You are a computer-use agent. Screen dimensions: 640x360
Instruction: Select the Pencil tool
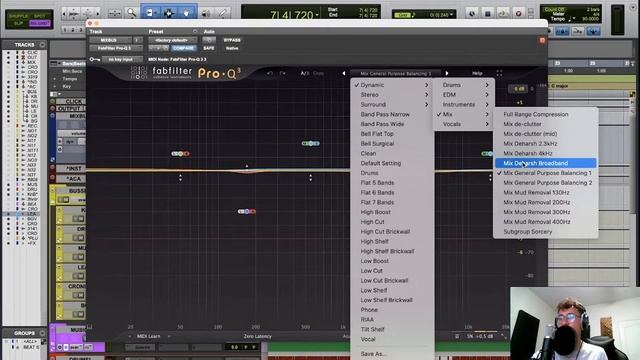click(223, 13)
